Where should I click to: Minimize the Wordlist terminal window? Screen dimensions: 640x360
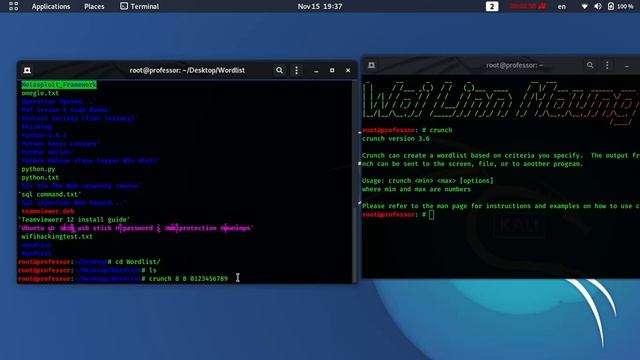coord(316,71)
